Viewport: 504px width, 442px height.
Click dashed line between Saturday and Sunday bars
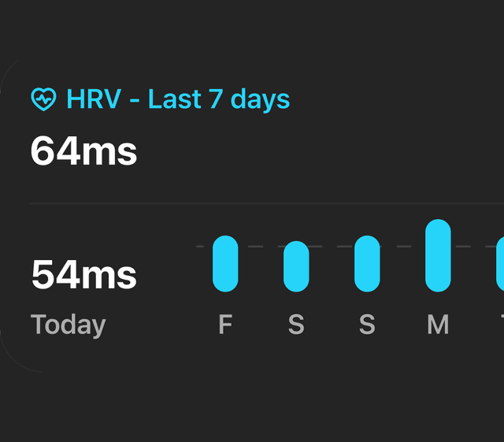coord(332,247)
